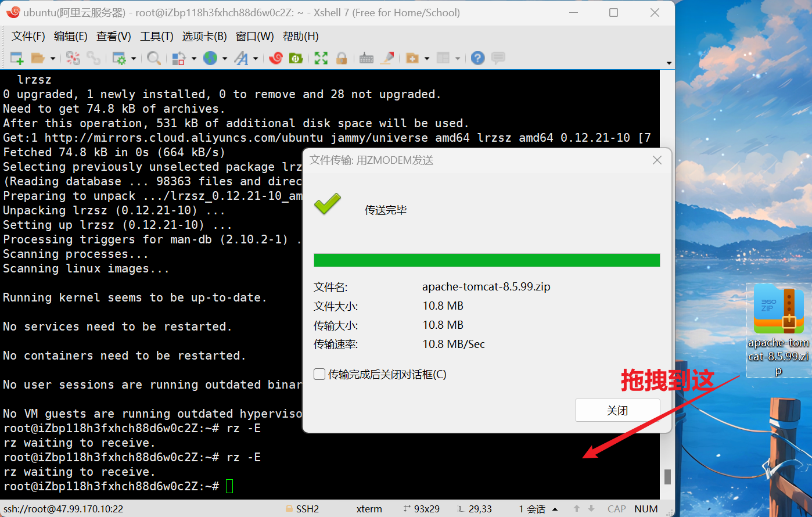Click the globe Encoding icon
This screenshot has height=517, width=812.
(x=210, y=58)
